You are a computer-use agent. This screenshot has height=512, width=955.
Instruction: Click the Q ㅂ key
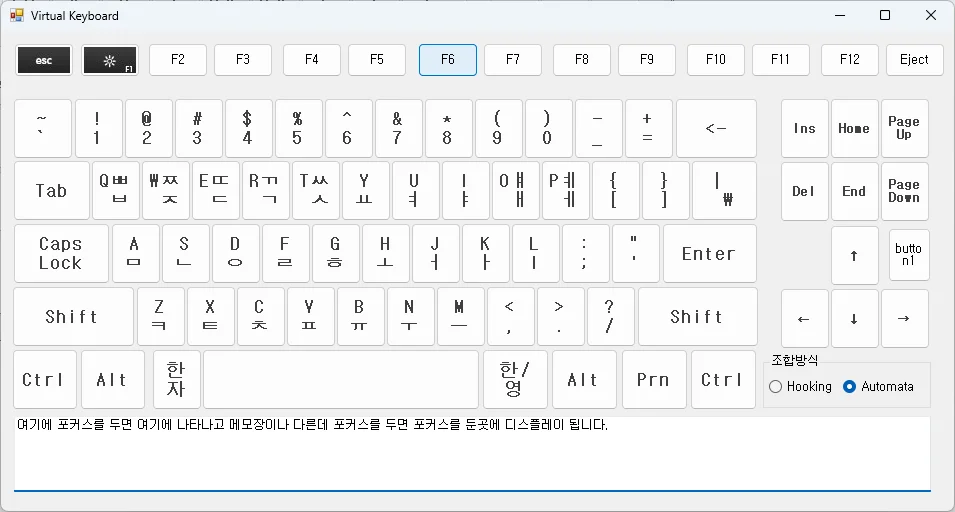116,191
